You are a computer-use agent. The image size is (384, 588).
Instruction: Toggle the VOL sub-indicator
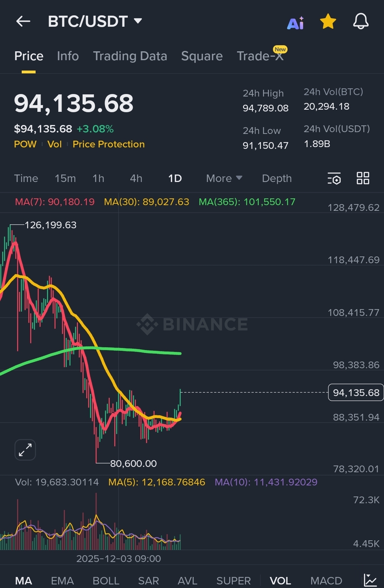(x=280, y=581)
